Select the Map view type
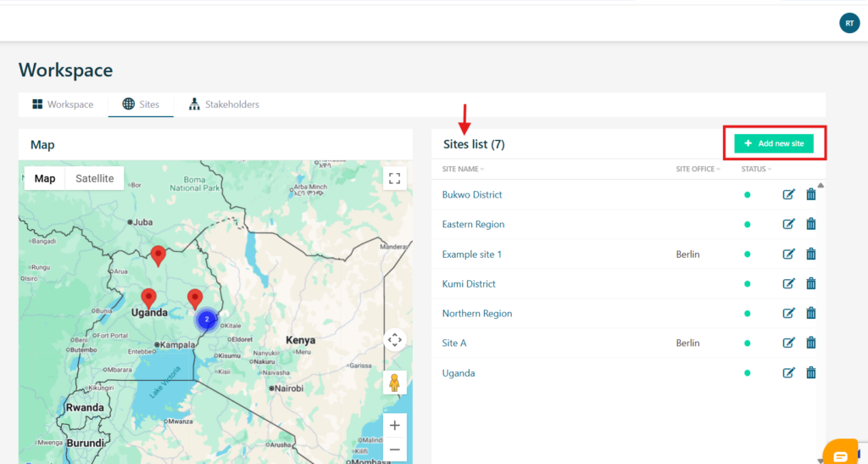This screenshot has width=868, height=464. [x=45, y=178]
